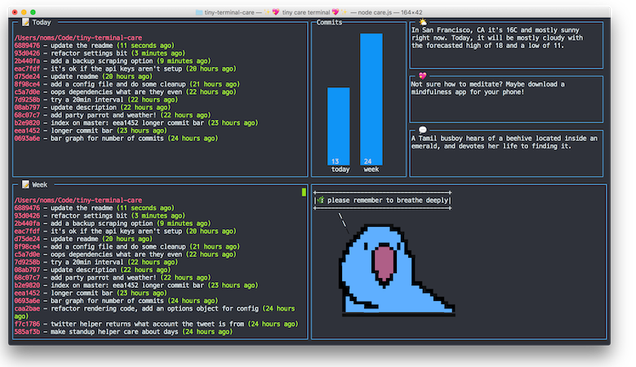
Task: Click the sun weather icon
Action: (x=423, y=22)
